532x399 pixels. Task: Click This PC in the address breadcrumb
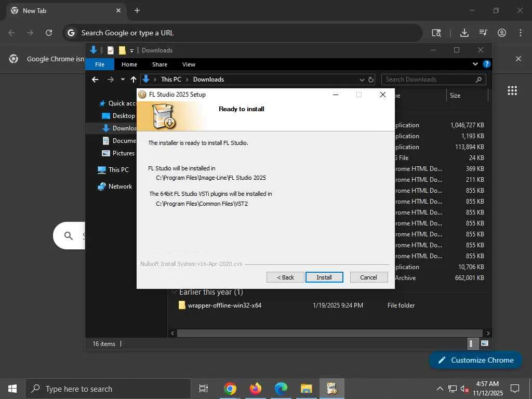(x=171, y=79)
